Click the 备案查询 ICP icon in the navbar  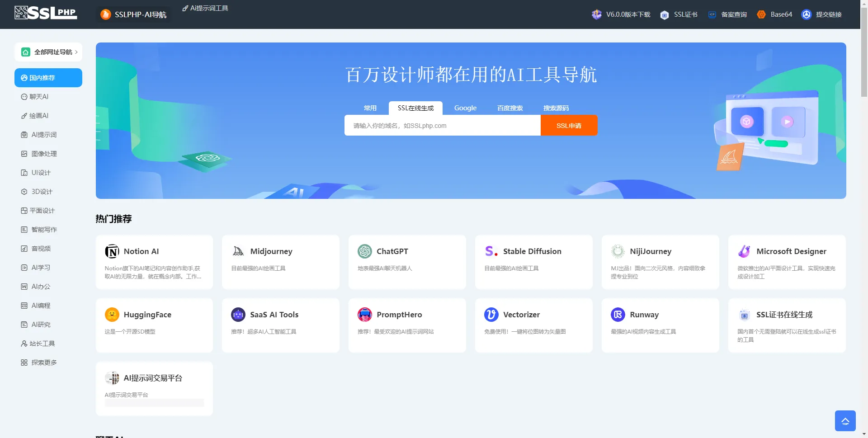pos(712,14)
